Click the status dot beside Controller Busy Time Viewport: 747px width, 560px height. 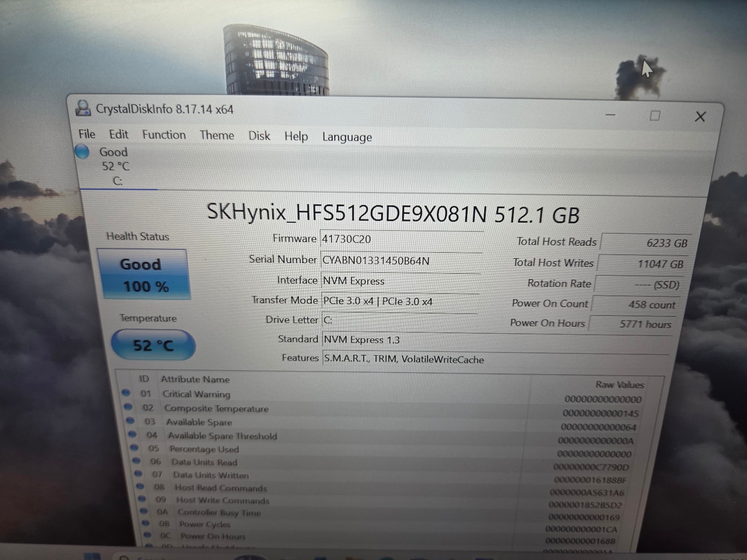144,511
